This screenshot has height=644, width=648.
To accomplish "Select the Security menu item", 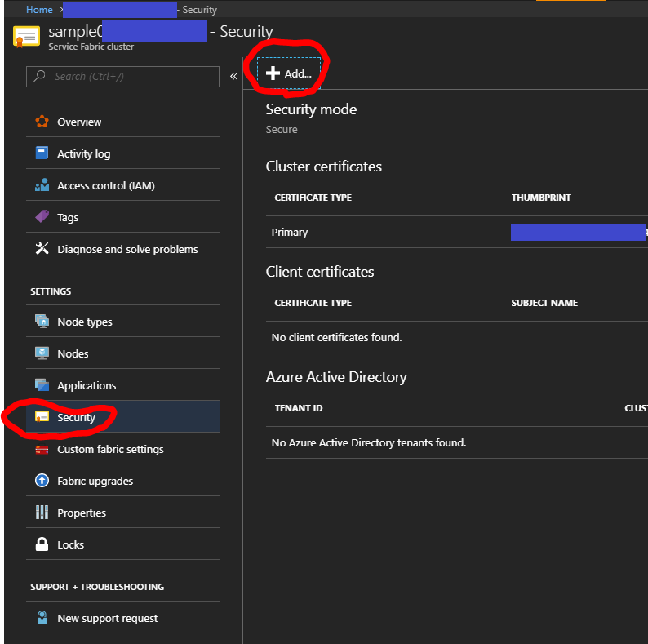I will pyautogui.click(x=122, y=417).
